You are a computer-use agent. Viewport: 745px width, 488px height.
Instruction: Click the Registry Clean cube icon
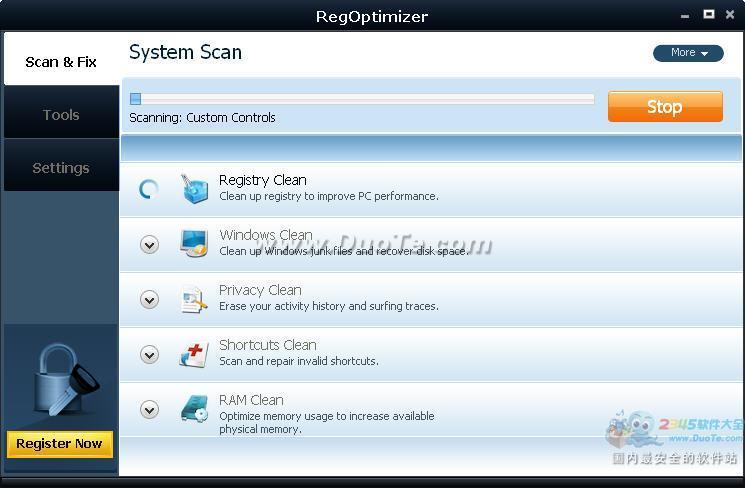[194, 189]
